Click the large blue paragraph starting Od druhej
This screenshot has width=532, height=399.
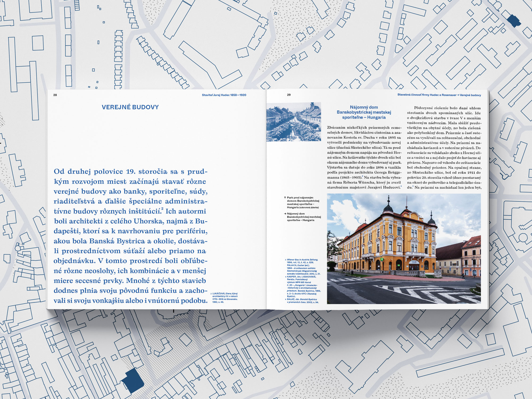(x=130, y=236)
